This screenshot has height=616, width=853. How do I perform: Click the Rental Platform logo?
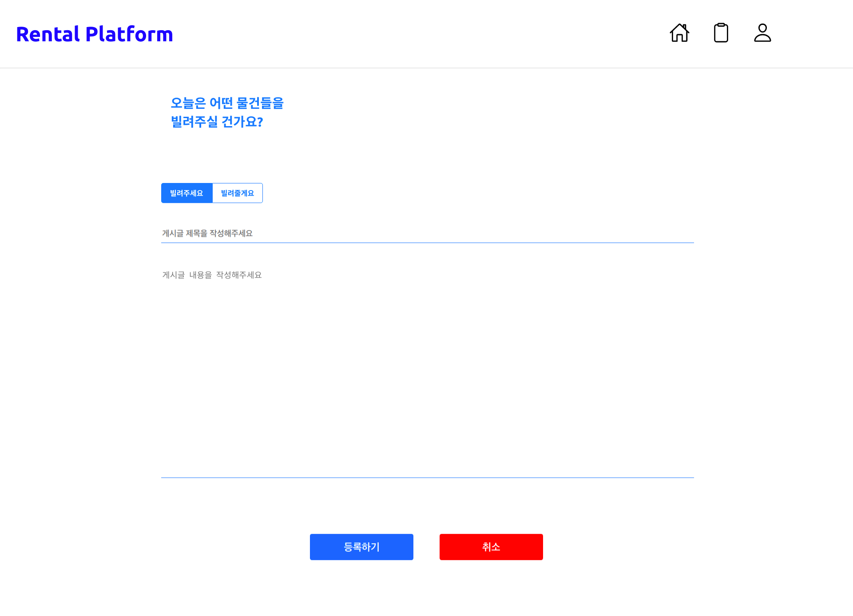click(x=94, y=33)
